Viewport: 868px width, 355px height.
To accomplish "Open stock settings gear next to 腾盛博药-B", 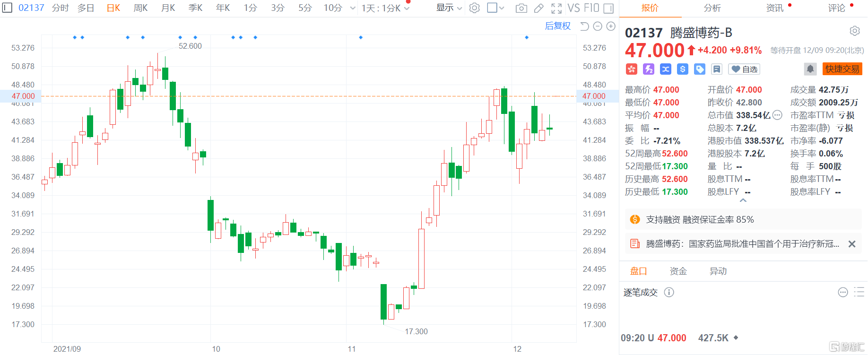I will click(x=854, y=31).
